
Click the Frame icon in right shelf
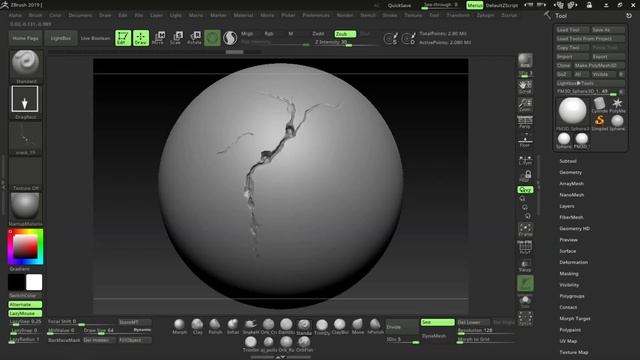pos(525,230)
